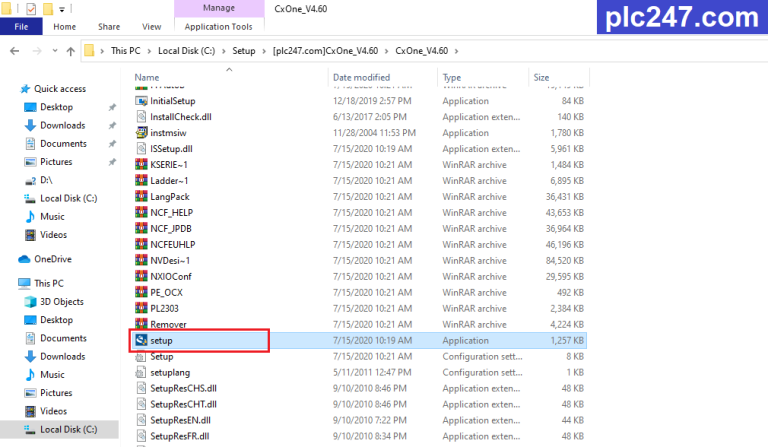Viewport: 768px width, 447px height.
Task: Open 3D Objects under This PC
Action: click(x=62, y=302)
